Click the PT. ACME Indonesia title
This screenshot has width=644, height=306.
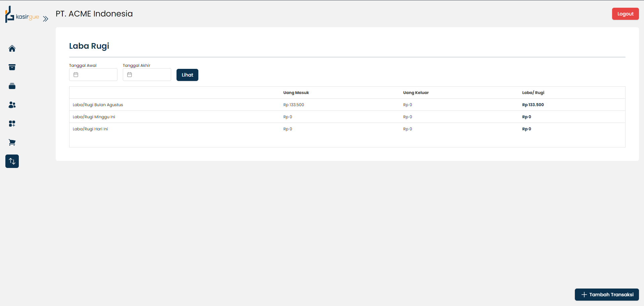94,14
